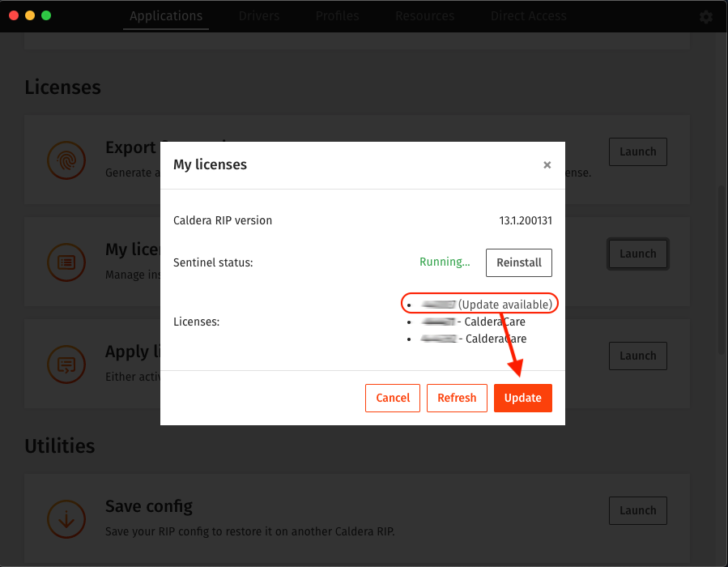Click the Refresh button
The image size is (728, 567).
457,398
